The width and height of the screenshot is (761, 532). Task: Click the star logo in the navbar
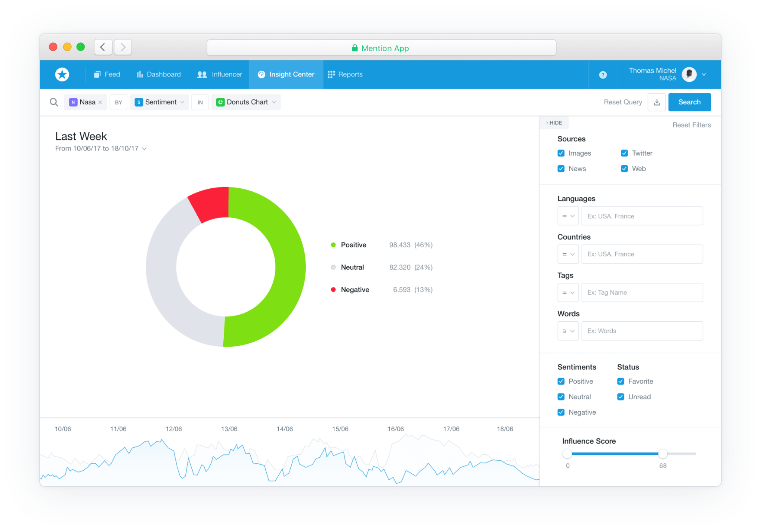62,74
